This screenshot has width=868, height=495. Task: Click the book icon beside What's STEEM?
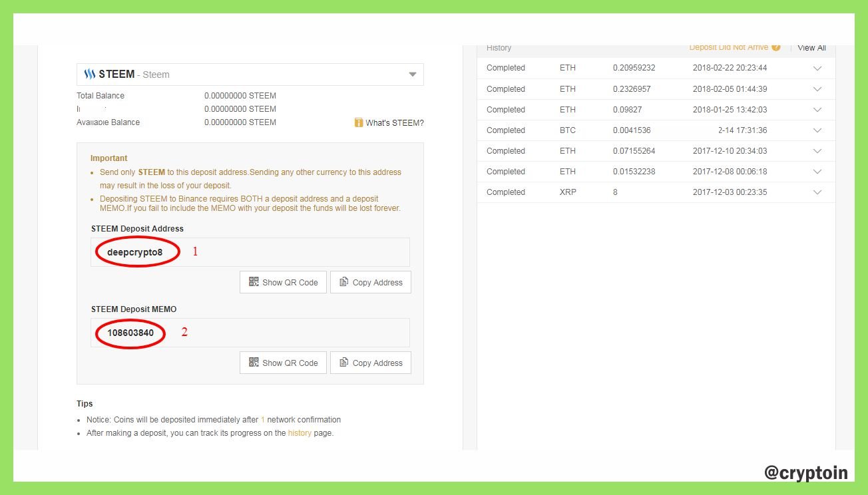pyautogui.click(x=359, y=122)
